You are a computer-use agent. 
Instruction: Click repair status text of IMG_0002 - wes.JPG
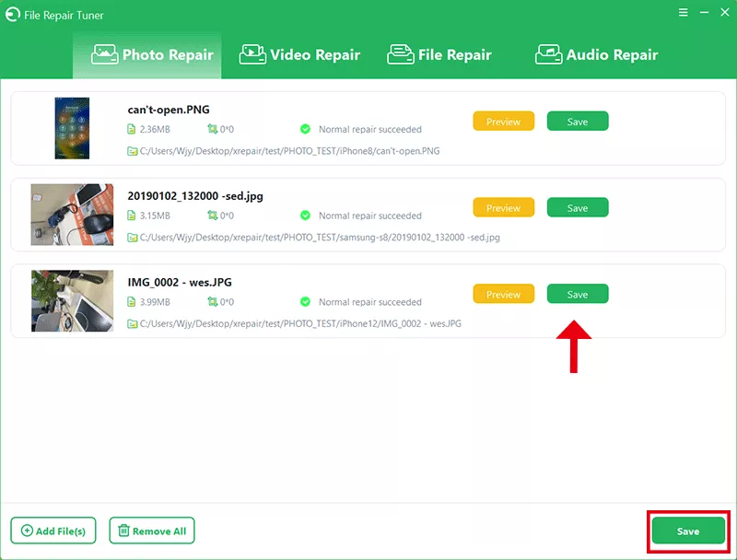(x=370, y=302)
